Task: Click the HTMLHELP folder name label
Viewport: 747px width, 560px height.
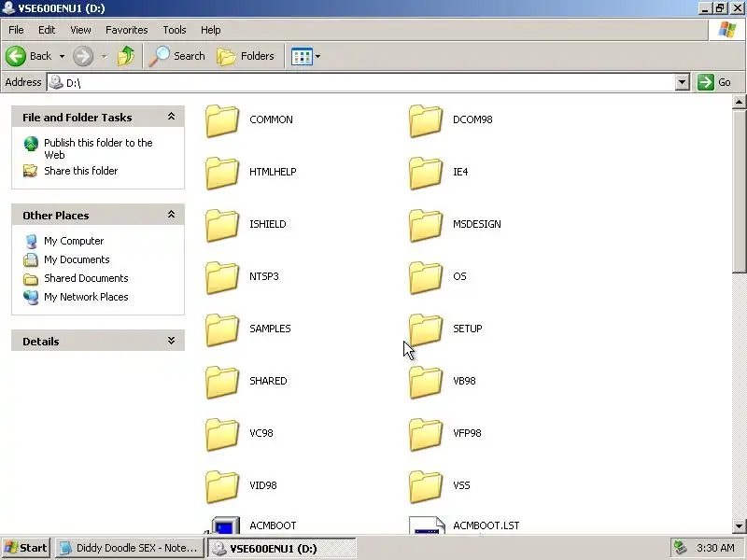Action: pyautogui.click(x=273, y=172)
